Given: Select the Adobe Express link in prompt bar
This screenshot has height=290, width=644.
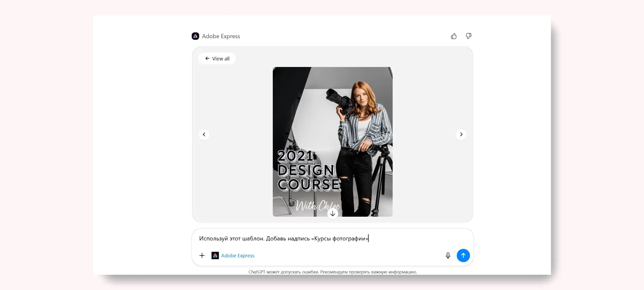Looking at the screenshot, I should pos(237,256).
